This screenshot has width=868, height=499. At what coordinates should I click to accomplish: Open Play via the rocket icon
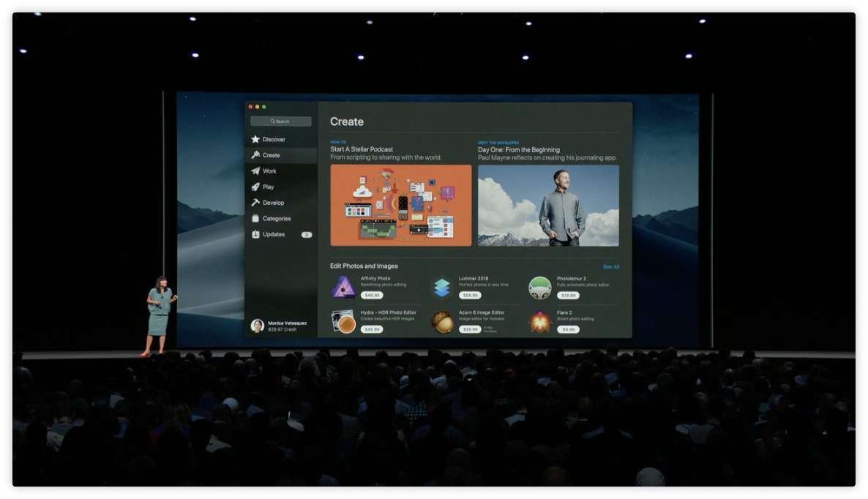(255, 187)
